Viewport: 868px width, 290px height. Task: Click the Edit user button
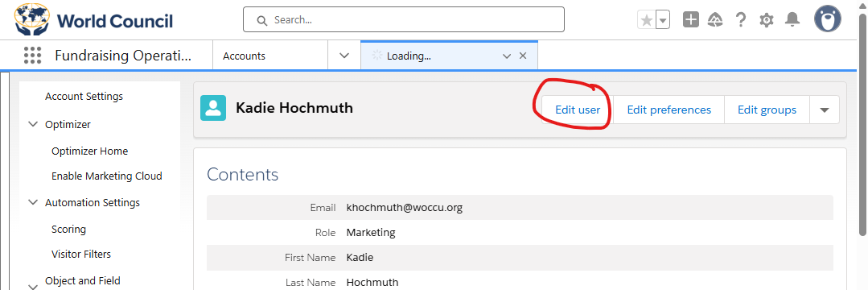coord(578,110)
